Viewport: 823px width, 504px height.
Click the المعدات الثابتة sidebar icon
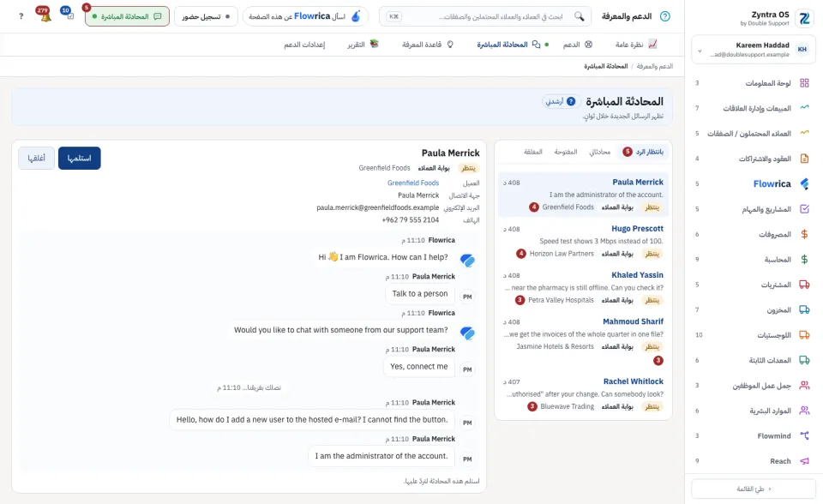coord(804,360)
